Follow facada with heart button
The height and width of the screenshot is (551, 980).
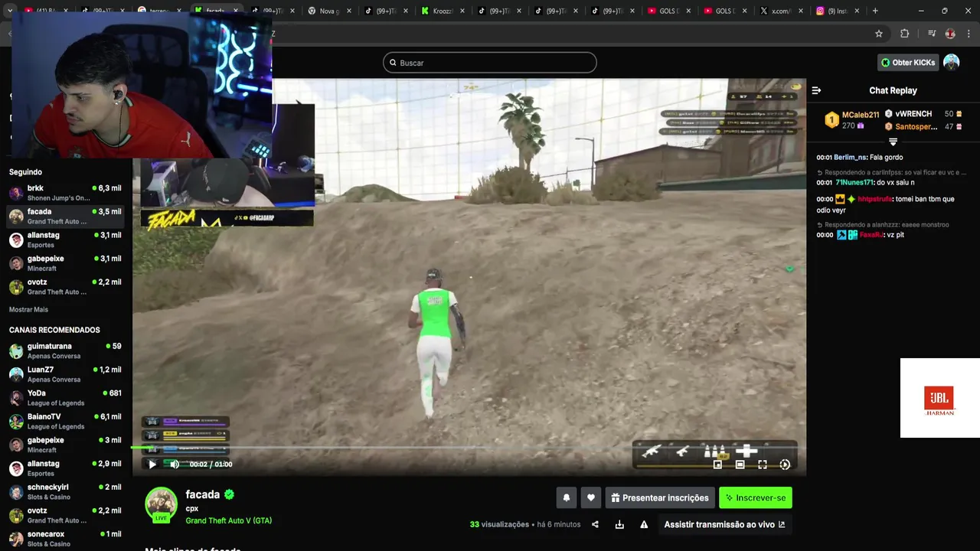[591, 497]
